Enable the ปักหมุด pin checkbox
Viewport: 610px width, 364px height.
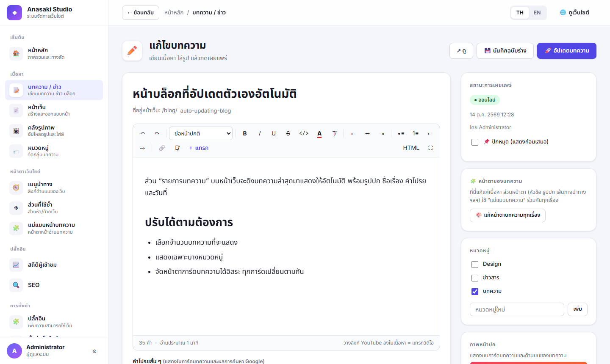click(475, 142)
